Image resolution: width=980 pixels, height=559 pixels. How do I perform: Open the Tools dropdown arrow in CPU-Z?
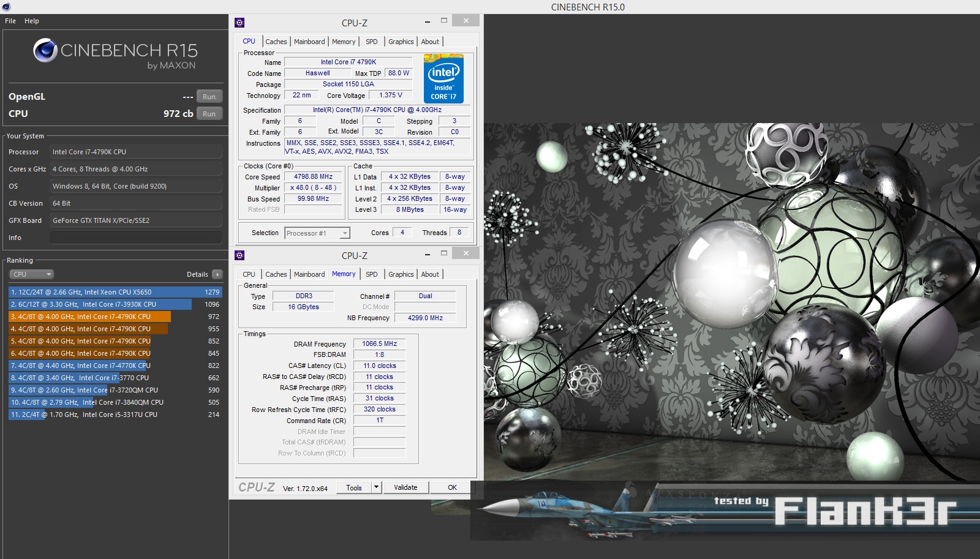pyautogui.click(x=376, y=487)
